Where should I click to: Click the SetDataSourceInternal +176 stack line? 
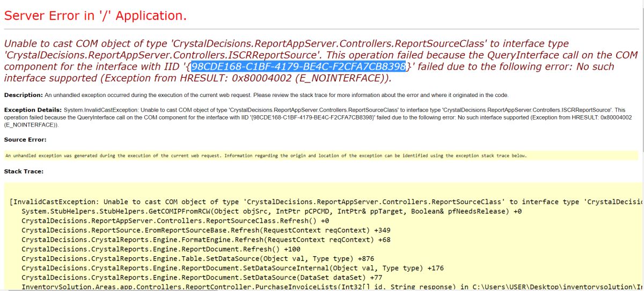(x=233, y=268)
